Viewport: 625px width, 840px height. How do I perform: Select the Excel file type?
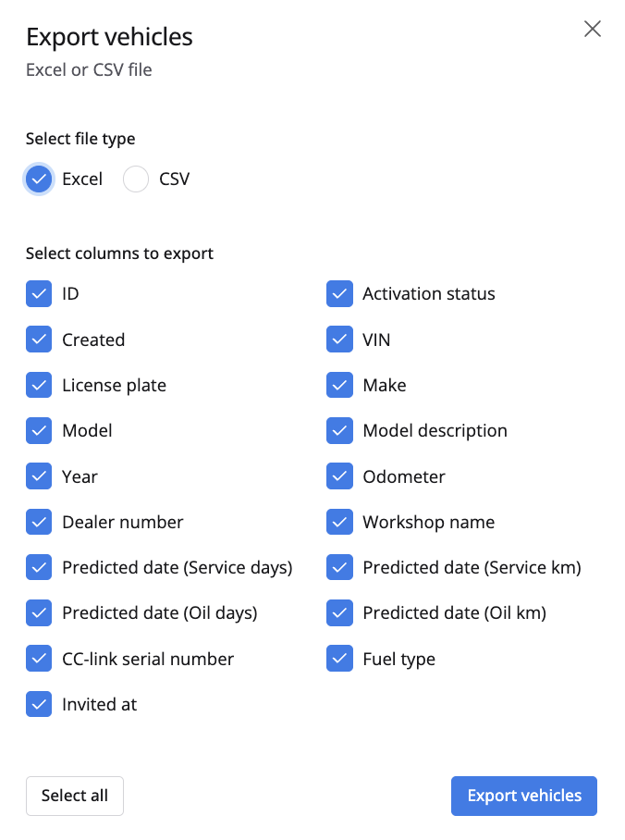point(39,179)
